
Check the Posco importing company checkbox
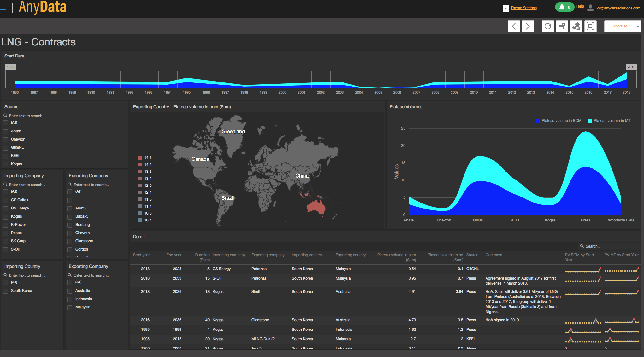coord(5,233)
